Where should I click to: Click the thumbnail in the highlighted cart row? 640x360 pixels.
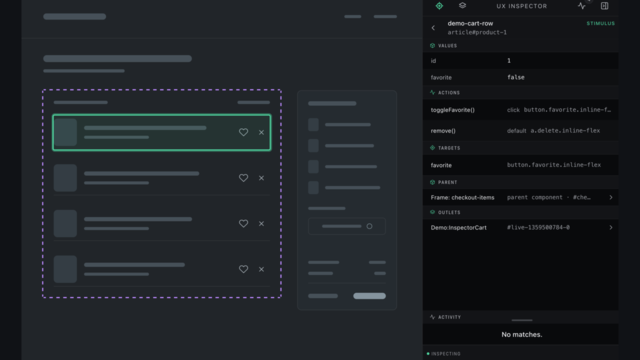[65, 132]
